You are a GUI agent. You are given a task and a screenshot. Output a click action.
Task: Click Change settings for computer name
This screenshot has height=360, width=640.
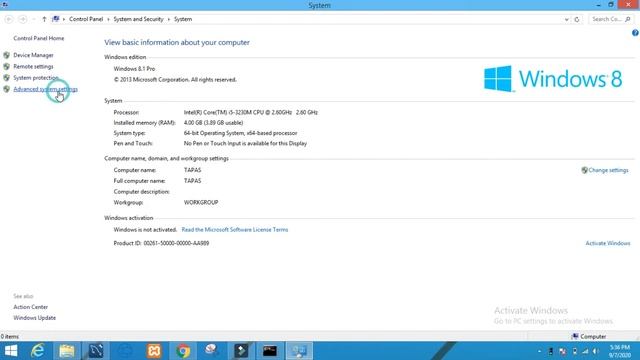608,170
